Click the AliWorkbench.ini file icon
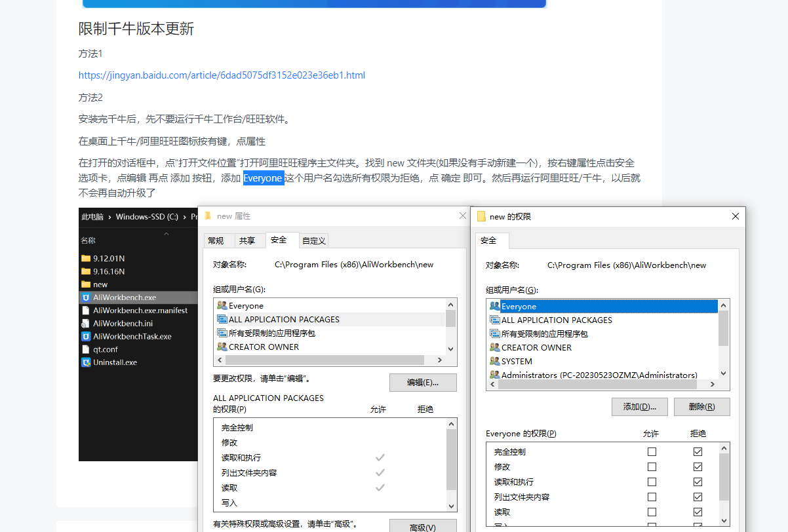 pos(86,324)
